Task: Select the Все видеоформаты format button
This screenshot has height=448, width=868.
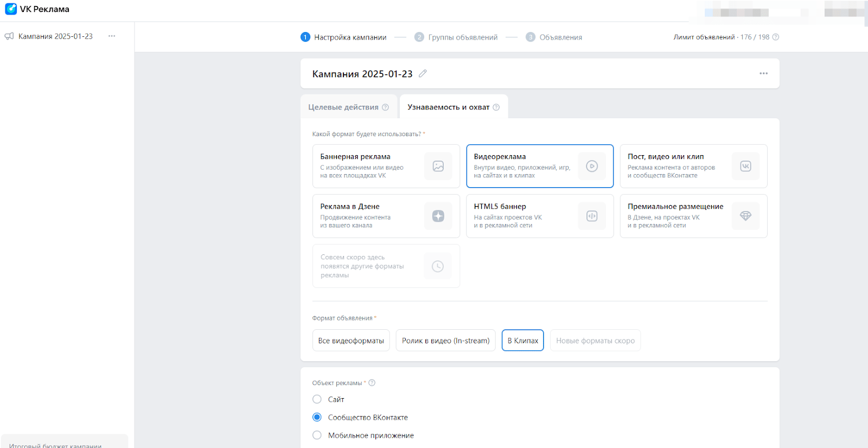Action: tap(351, 341)
